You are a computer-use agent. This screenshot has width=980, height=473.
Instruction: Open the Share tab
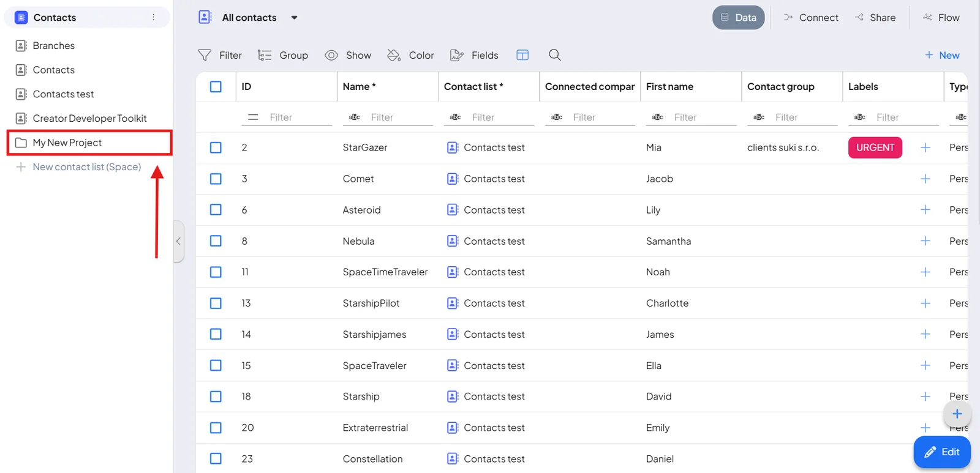point(875,18)
